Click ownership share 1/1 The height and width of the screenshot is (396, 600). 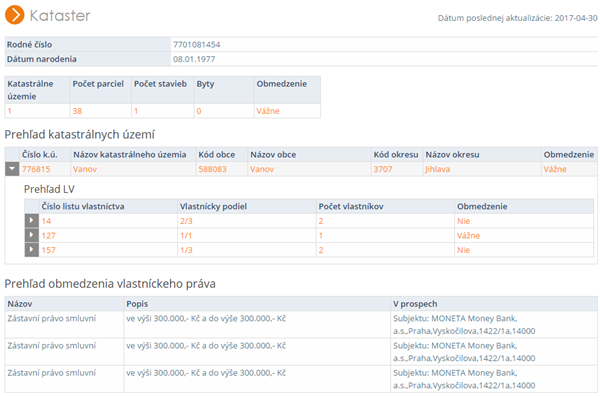click(186, 236)
